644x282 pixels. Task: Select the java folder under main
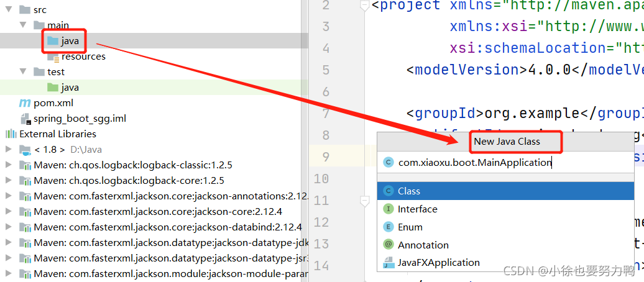click(x=70, y=41)
